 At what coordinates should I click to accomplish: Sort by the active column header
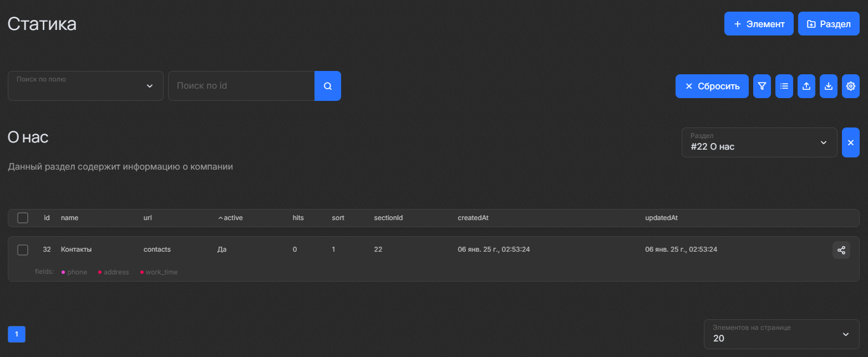point(232,218)
